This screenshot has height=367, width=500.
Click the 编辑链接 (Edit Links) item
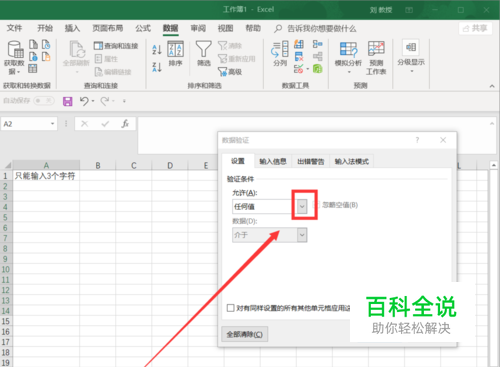tap(113, 72)
